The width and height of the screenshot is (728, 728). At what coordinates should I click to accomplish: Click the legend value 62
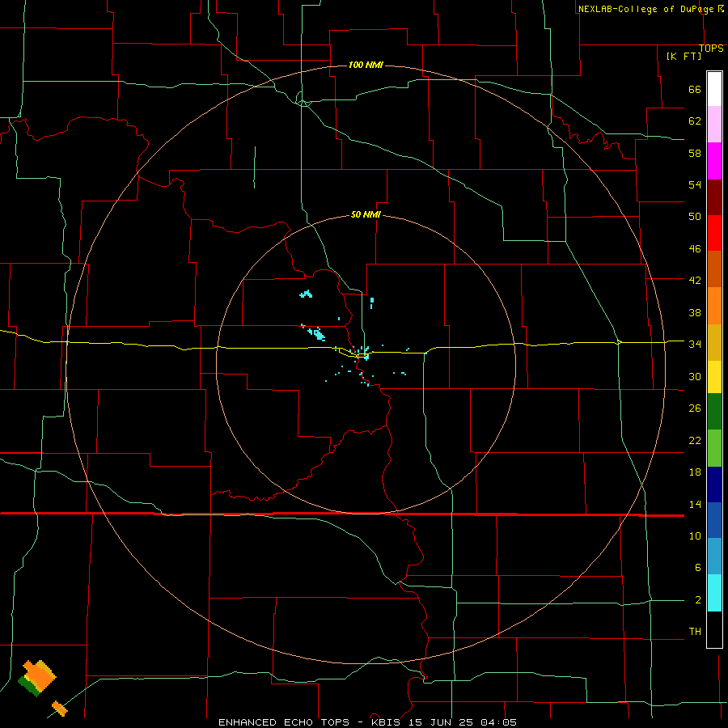tap(695, 121)
